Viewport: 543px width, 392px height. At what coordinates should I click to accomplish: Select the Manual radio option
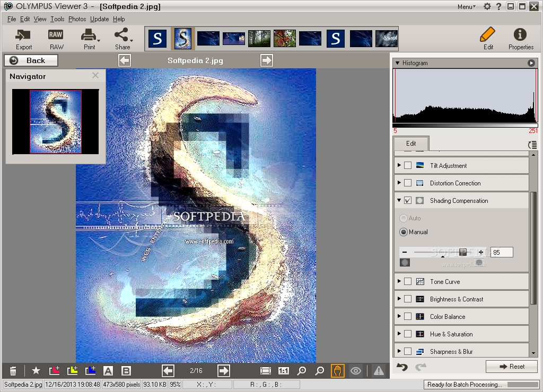coord(404,232)
